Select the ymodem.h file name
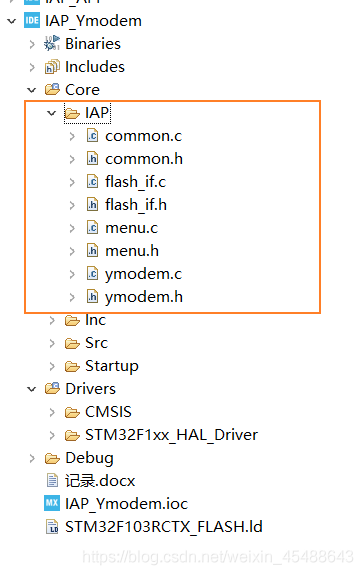This screenshot has height=575, width=363. click(x=144, y=297)
